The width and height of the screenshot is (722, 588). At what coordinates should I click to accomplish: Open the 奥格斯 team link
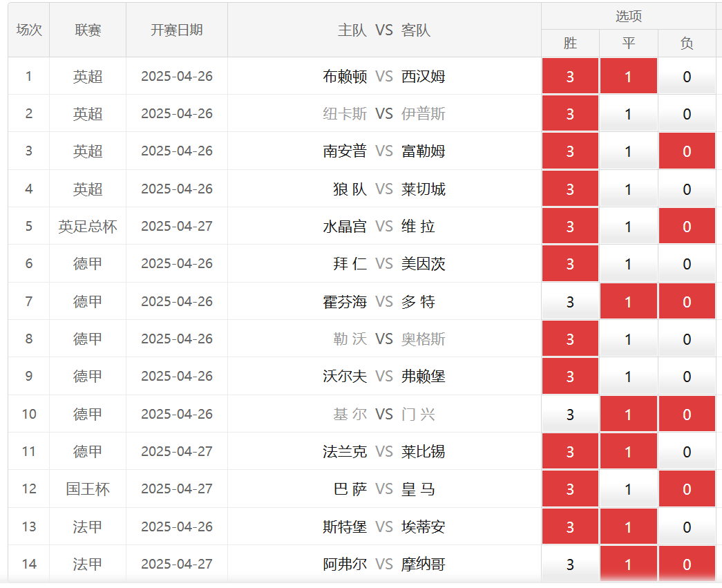(x=423, y=339)
